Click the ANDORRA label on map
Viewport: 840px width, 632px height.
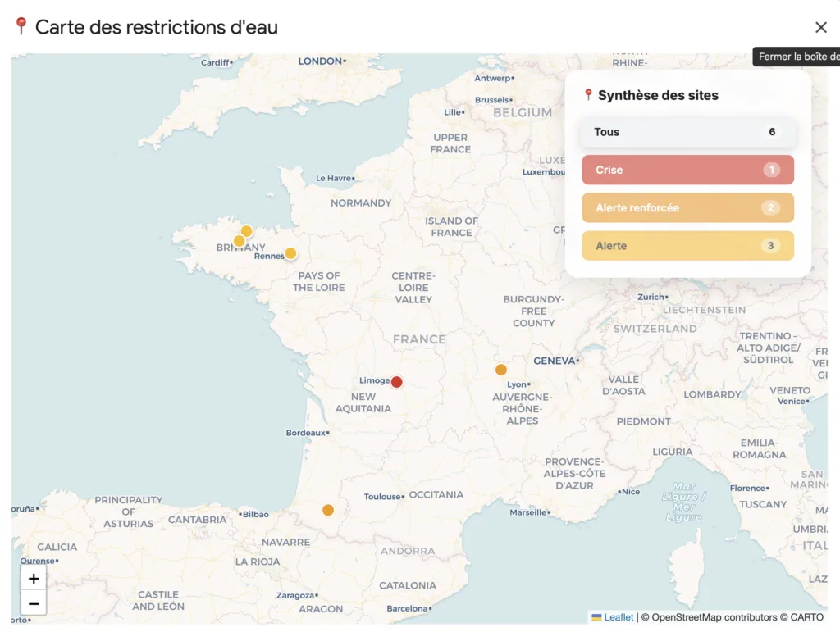coord(407,551)
